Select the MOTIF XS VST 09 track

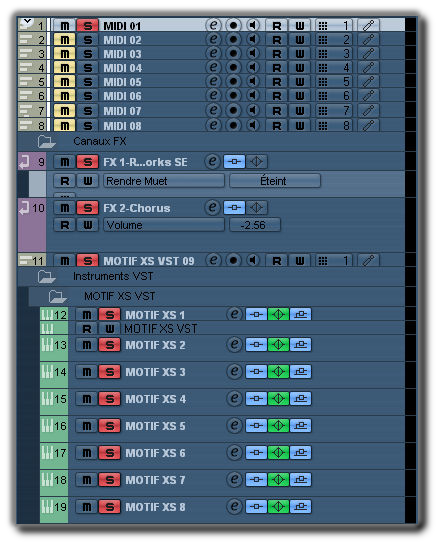149,261
